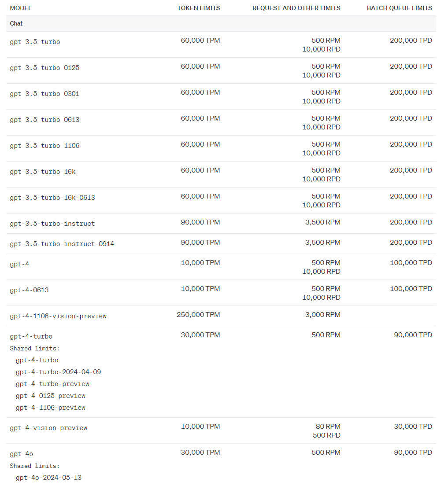Click the gpt-4-0613 model name
This screenshot has width=448, height=486.
pos(29,290)
